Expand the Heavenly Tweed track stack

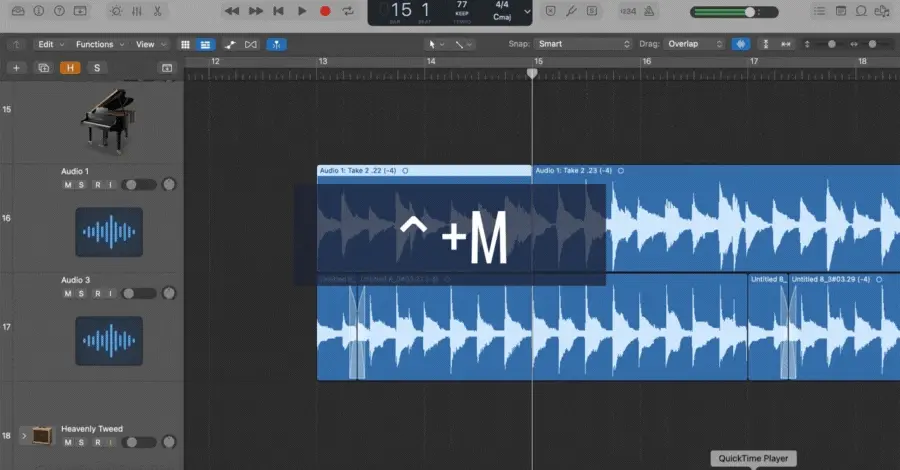click(x=24, y=436)
